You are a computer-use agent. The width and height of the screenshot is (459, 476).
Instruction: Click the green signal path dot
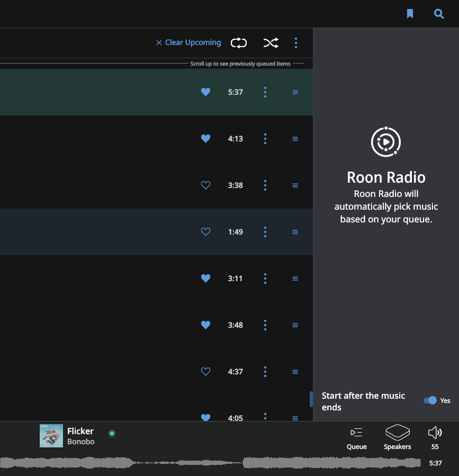[112, 433]
